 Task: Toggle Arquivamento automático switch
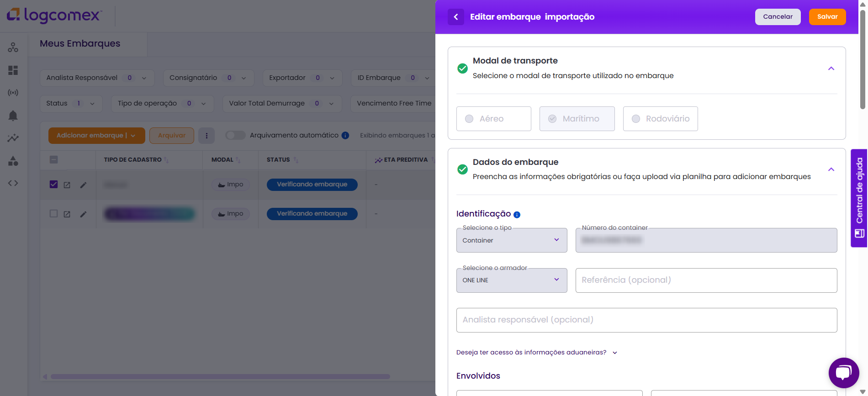[x=235, y=135]
